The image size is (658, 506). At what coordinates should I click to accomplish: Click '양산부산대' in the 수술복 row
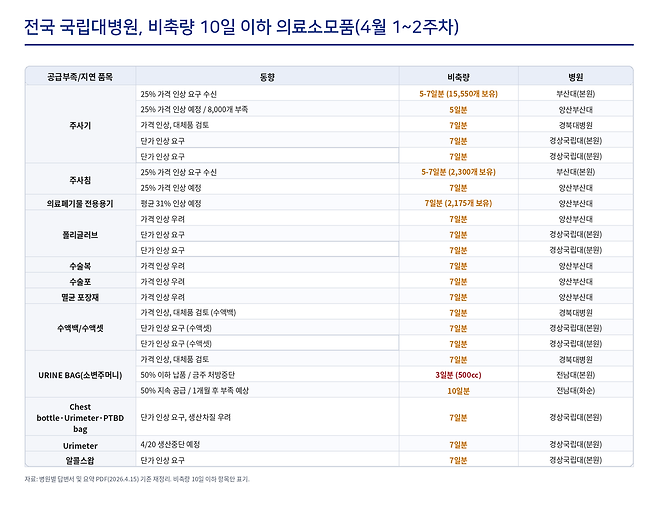point(576,266)
